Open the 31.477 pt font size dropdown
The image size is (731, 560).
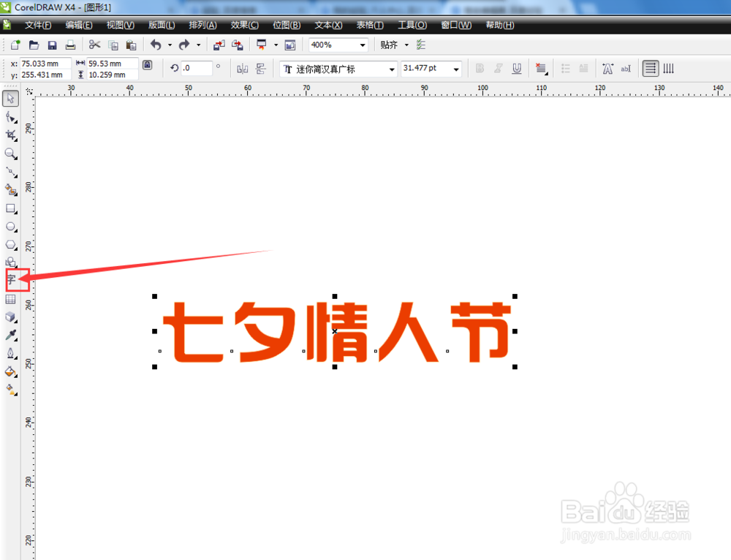[x=456, y=69]
